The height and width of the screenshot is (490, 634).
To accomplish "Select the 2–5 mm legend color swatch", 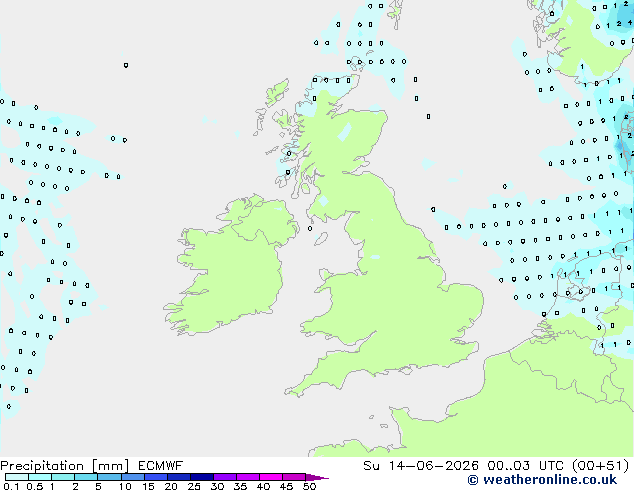I will tap(86, 477).
